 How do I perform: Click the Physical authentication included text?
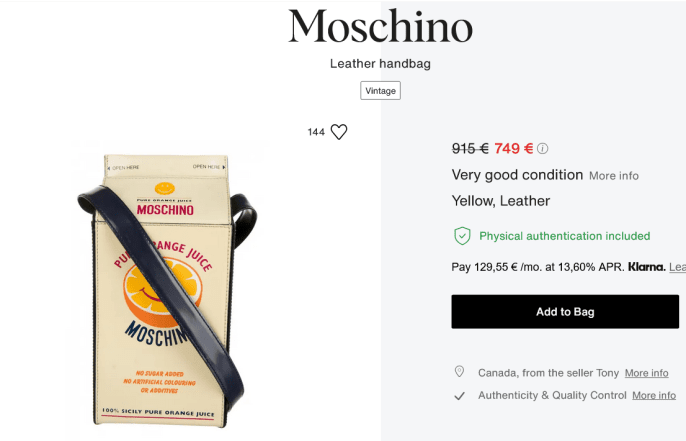click(x=564, y=236)
